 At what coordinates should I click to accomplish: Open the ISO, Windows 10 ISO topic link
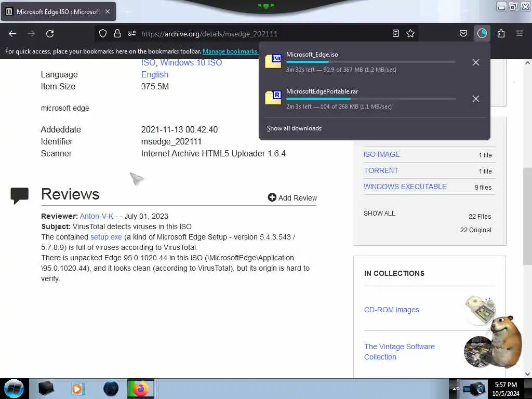point(181,63)
